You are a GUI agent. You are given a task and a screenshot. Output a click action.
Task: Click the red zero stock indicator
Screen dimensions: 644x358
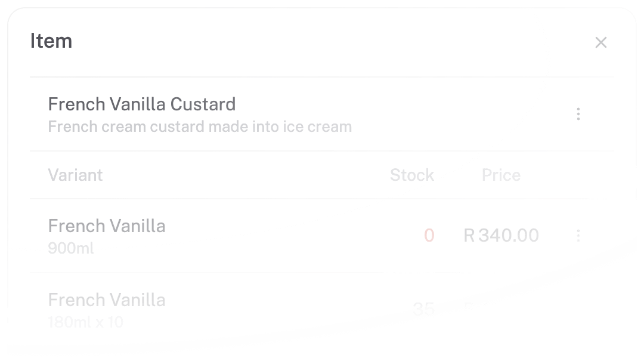(x=428, y=236)
